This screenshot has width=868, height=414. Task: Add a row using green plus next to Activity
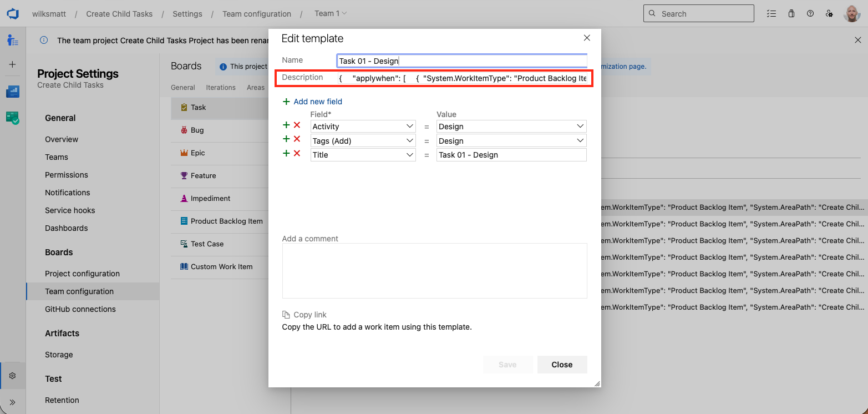[286, 125]
